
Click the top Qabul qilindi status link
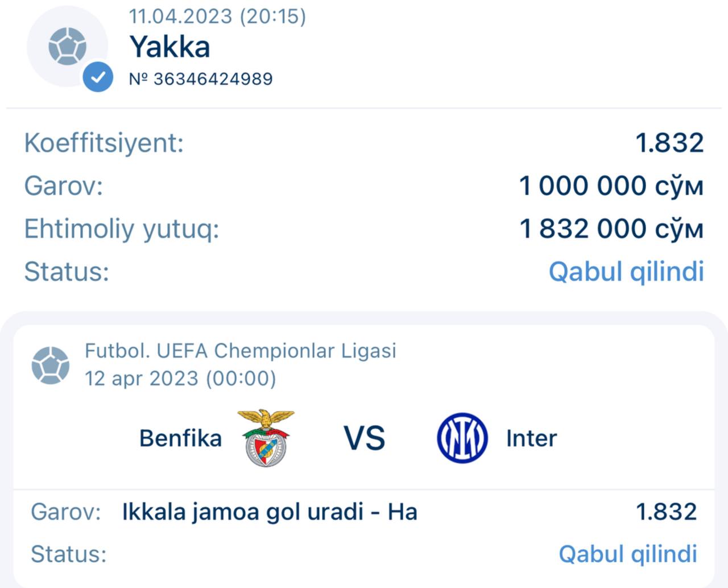626,272
